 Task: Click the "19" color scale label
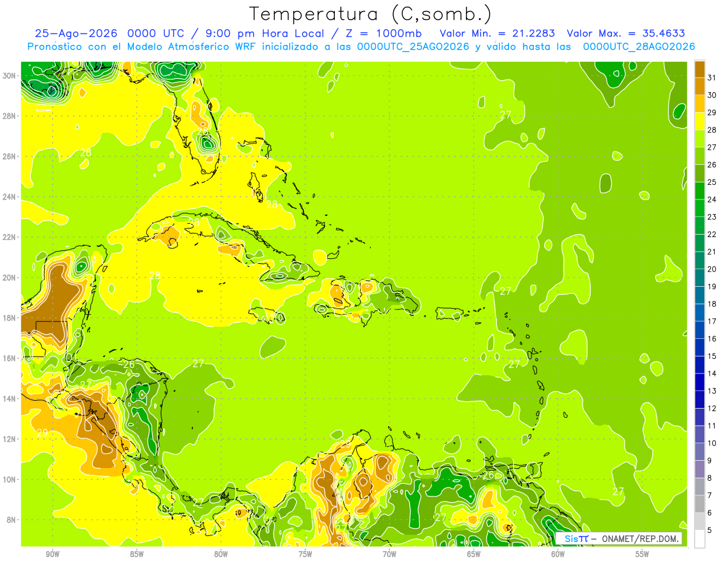(712, 286)
